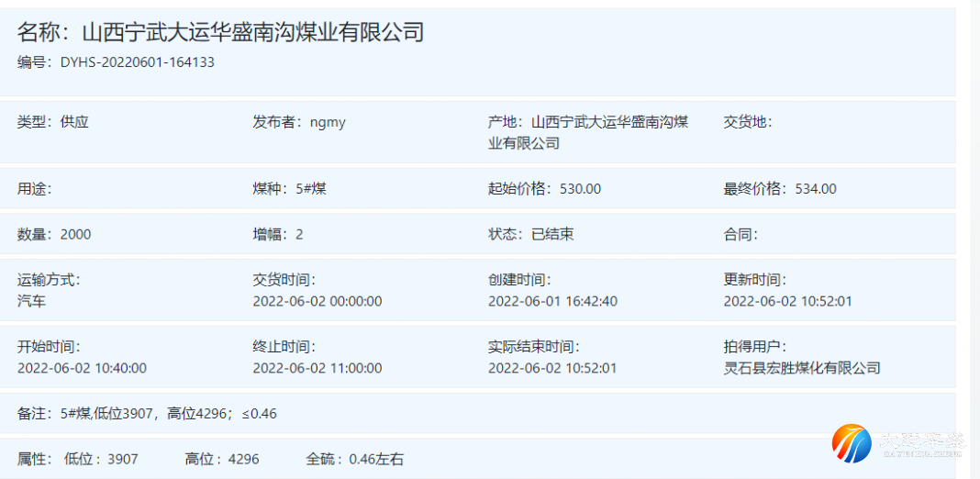Click the quantity value 2000
The width and height of the screenshot is (980, 479).
[x=75, y=234]
